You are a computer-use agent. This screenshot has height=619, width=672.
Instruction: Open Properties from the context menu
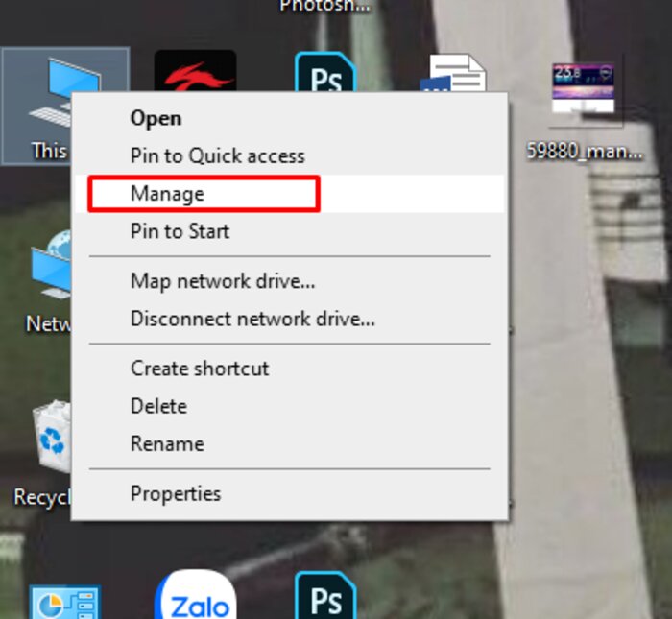176,494
